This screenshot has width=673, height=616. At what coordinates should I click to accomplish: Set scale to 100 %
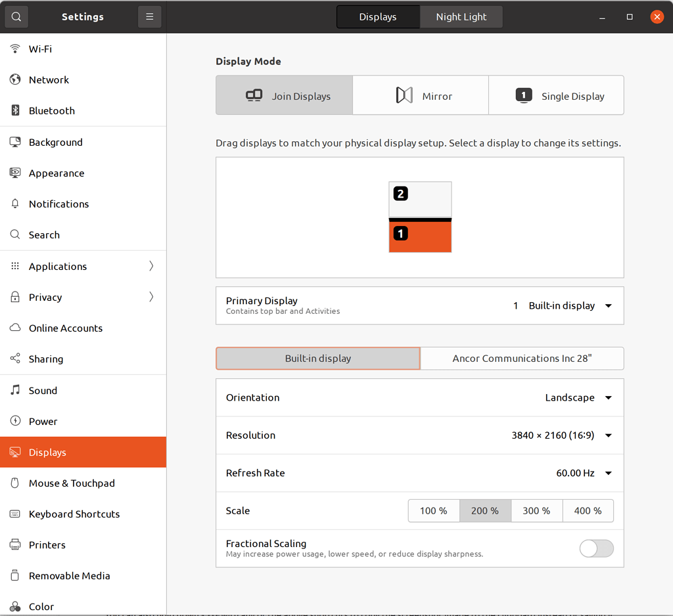[433, 511]
